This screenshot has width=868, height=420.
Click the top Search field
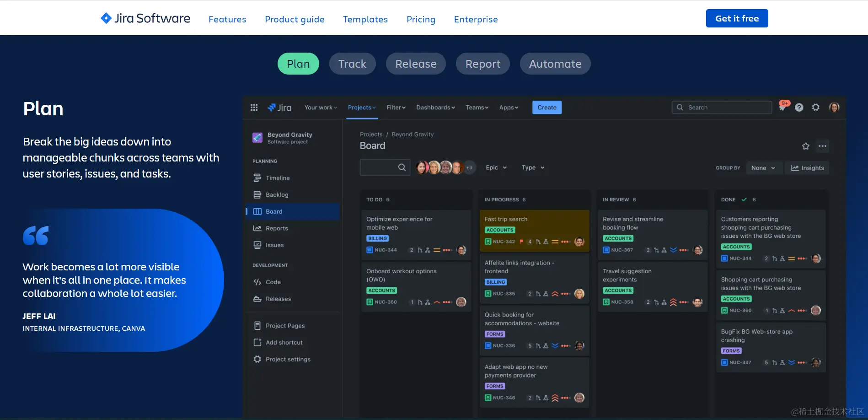722,108
